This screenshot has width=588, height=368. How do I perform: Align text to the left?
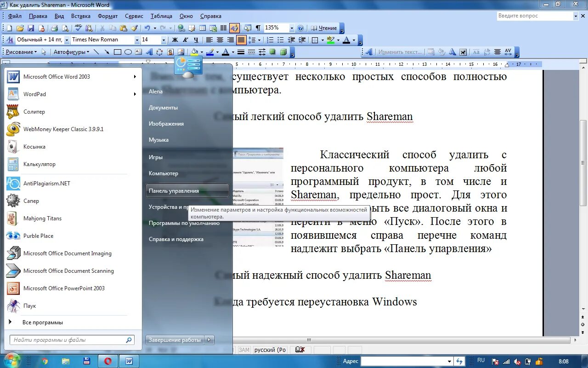tap(209, 40)
